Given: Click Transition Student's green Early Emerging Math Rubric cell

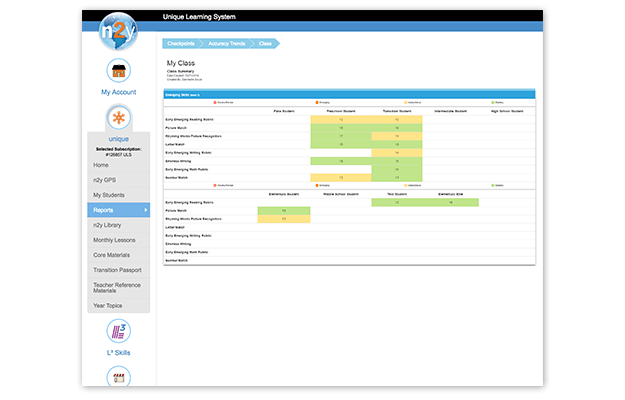Looking at the screenshot, I should click(397, 169).
